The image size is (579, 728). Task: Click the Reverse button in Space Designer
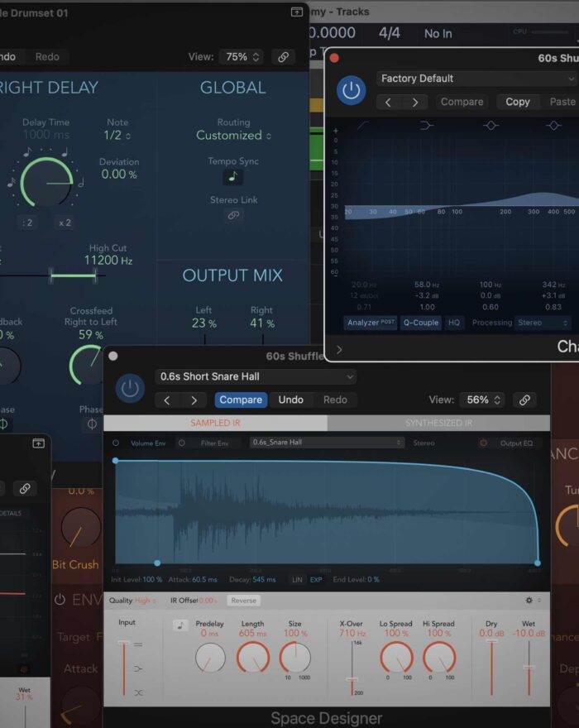click(244, 601)
